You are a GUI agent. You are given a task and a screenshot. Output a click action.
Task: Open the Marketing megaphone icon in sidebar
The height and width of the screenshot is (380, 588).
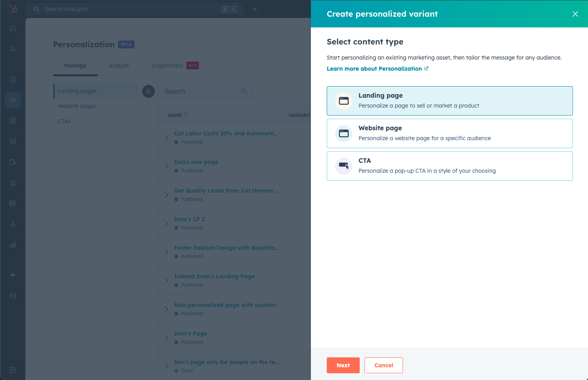point(13,100)
